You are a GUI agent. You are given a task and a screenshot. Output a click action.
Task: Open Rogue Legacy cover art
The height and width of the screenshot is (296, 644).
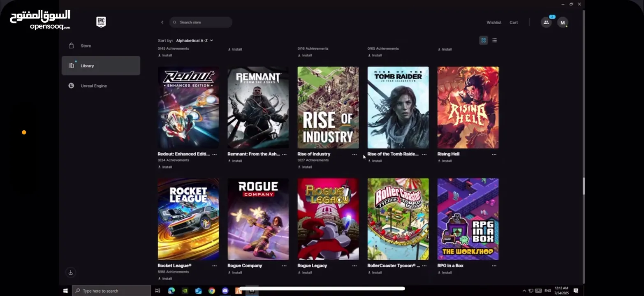[328, 219]
